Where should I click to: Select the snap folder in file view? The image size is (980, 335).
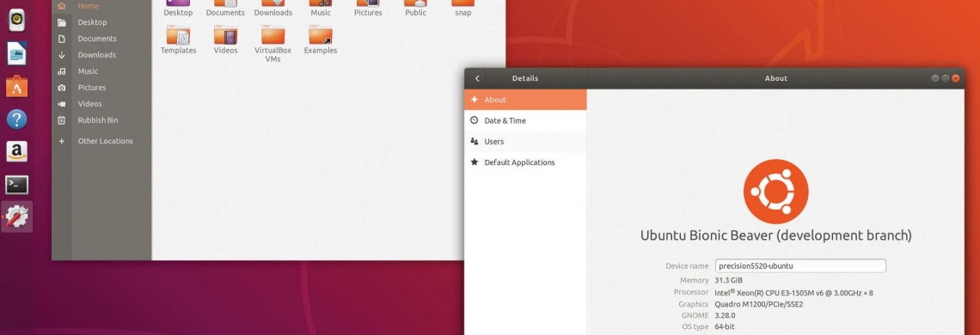point(463,8)
